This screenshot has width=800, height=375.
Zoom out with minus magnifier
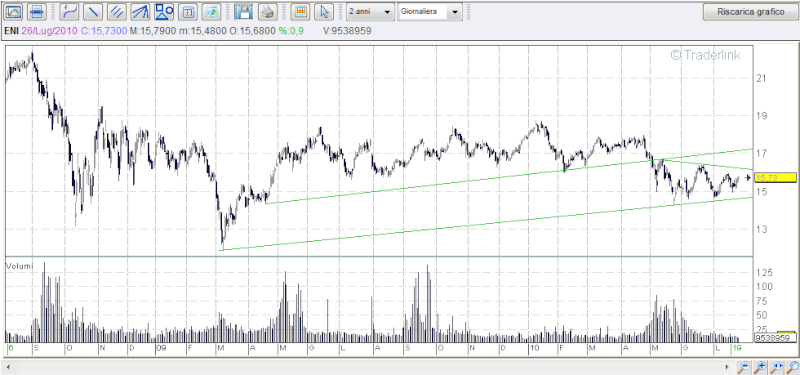point(744,366)
